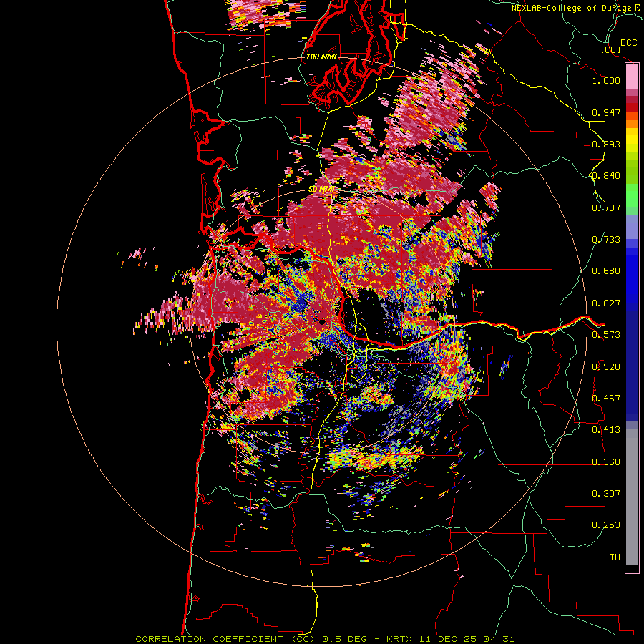The image size is (644, 644).
Task: Select the 0.467 scale value
Action: coord(606,399)
